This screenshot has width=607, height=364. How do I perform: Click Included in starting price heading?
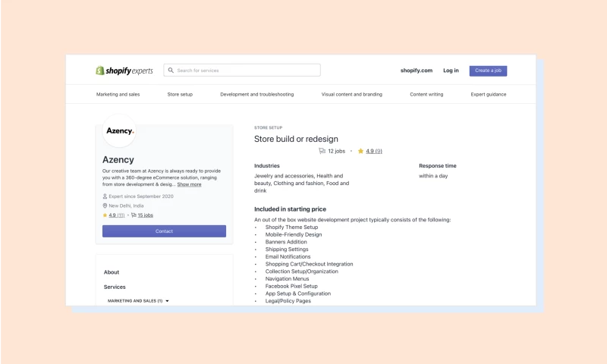(290, 209)
